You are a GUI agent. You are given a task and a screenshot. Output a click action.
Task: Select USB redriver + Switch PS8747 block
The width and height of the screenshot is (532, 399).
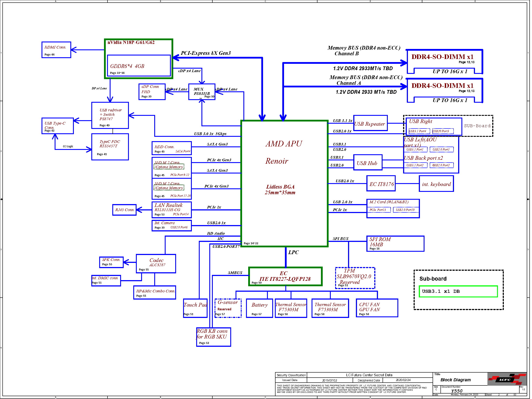pyautogui.click(x=110, y=115)
